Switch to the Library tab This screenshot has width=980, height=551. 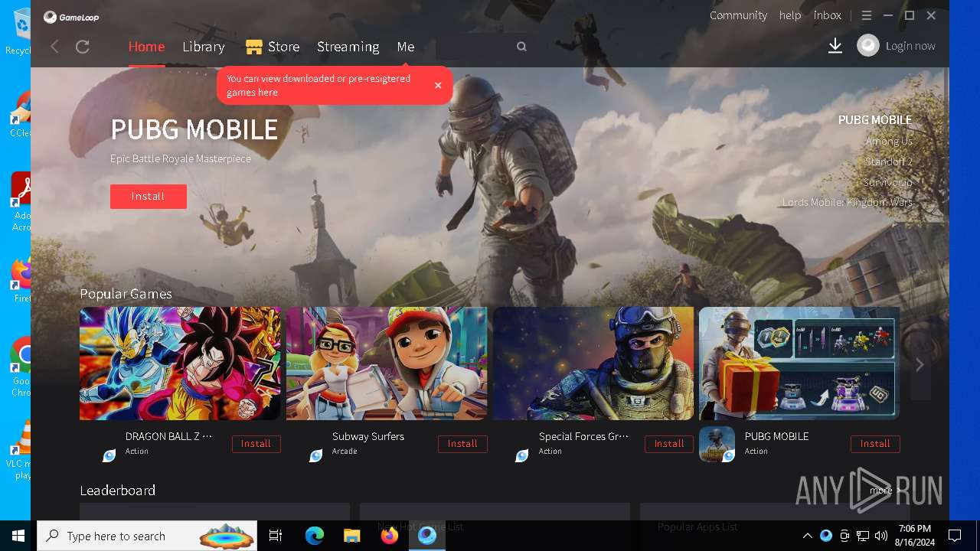pos(204,47)
